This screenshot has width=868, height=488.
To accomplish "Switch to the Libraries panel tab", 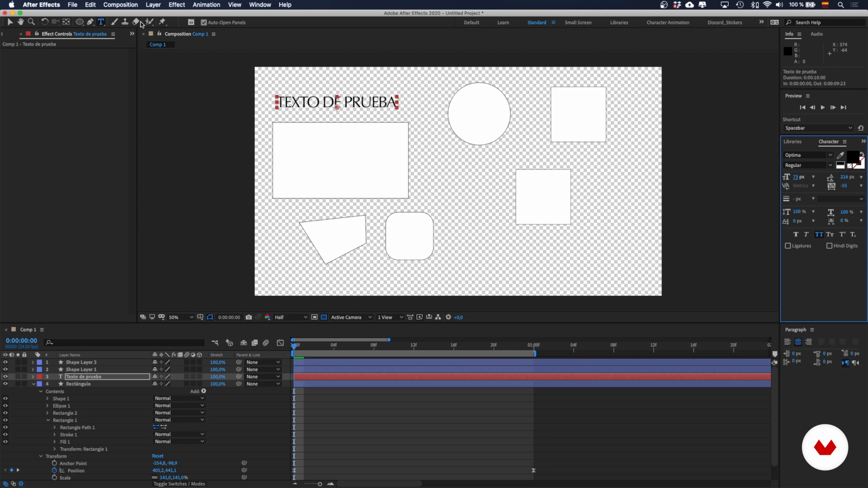I will [x=792, y=142].
